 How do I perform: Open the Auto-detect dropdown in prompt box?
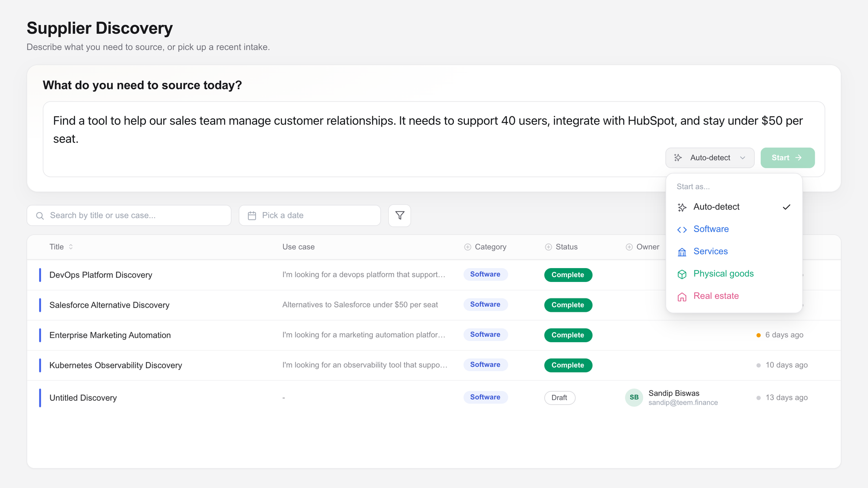click(710, 158)
